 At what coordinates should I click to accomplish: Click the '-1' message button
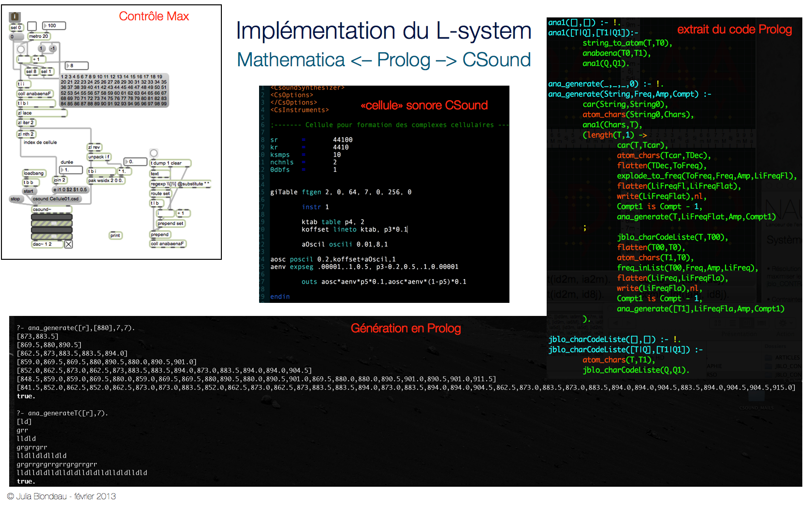(53, 48)
